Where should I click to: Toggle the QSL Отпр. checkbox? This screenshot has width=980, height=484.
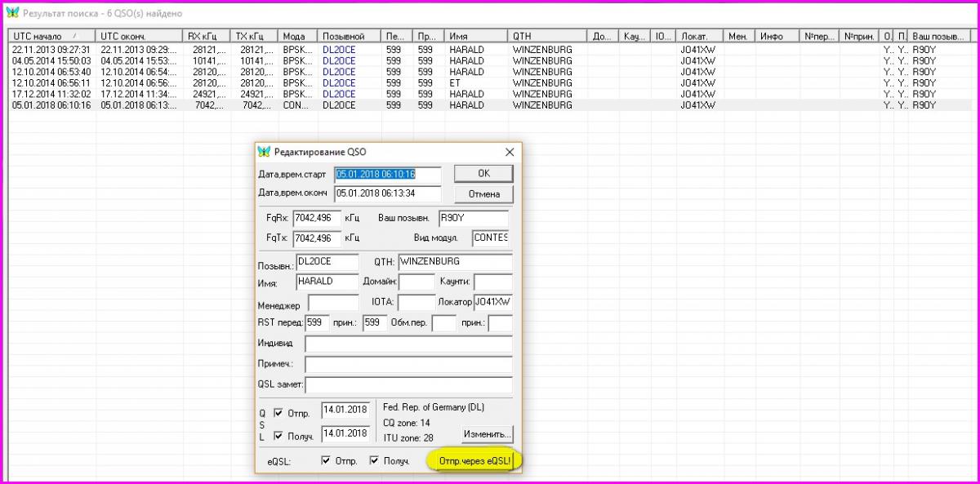point(278,412)
